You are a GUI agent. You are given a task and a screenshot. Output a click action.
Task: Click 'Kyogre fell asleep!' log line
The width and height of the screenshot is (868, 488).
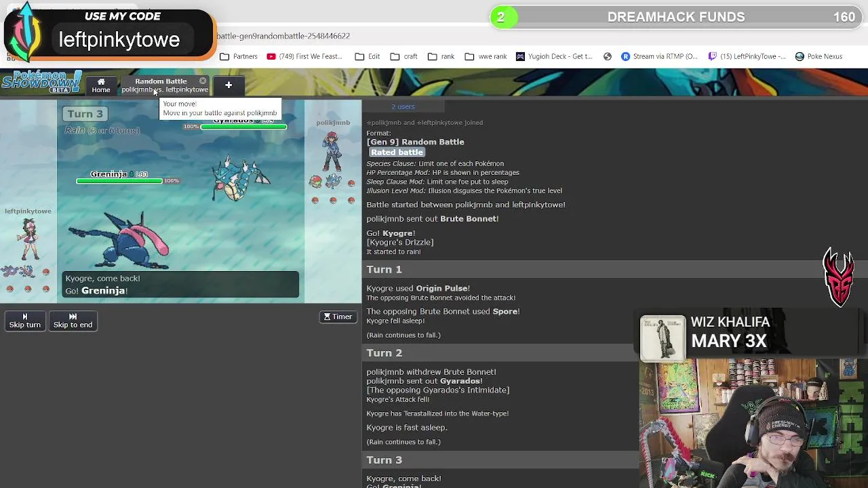tap(395, 321)
